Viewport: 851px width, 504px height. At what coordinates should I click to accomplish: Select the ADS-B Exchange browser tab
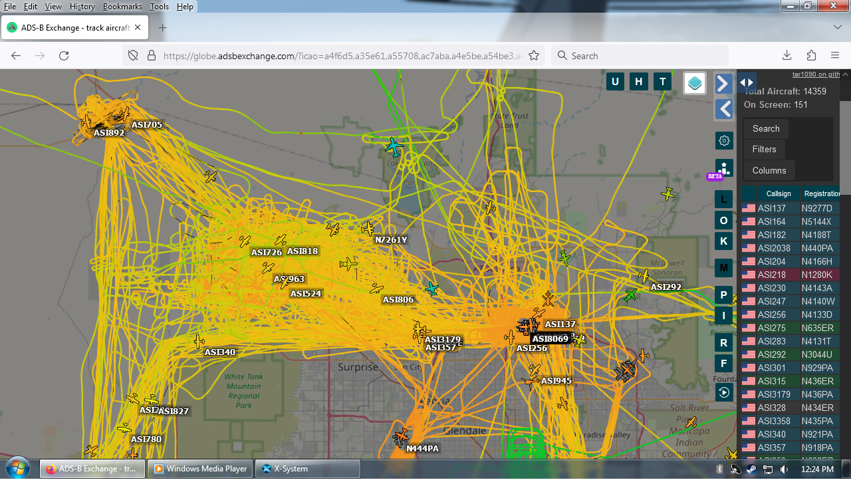pos(74,28)
